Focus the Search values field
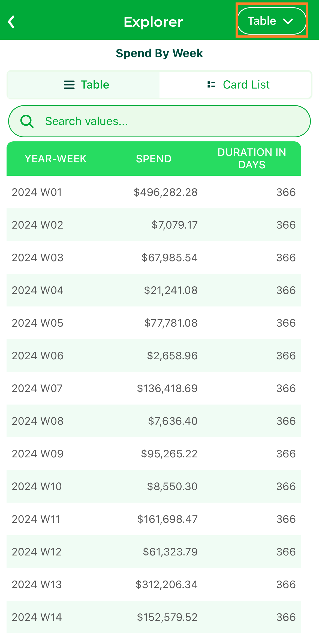 coord(159,121)
